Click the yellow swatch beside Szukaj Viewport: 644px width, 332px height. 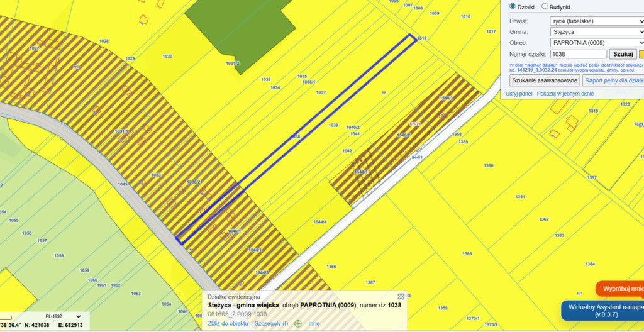click(641, 54)
